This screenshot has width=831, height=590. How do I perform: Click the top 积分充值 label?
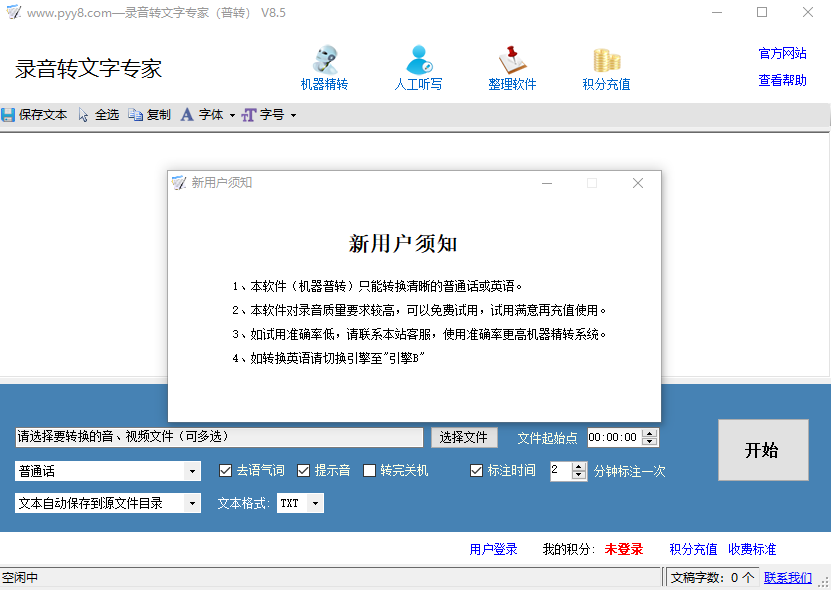(x=606, y=84)
